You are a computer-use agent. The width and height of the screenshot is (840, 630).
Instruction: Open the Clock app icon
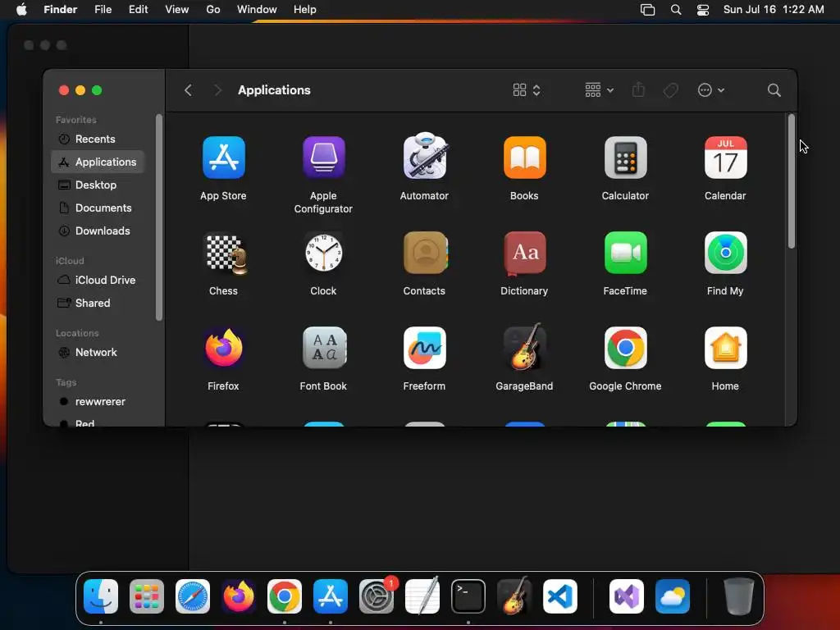point(323,253)
